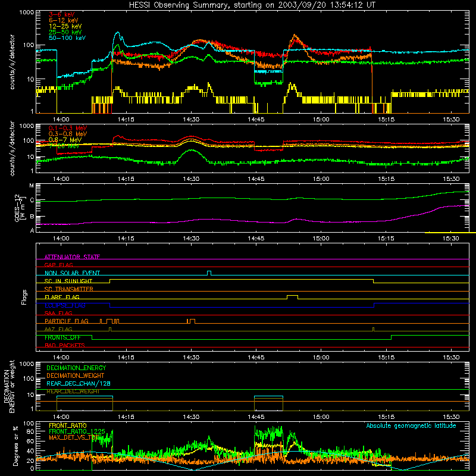Click the BAD_PACKETS flag label
The width and height of the screenshot is (476, 476).
pyautogui.click(x=65, y=345)
